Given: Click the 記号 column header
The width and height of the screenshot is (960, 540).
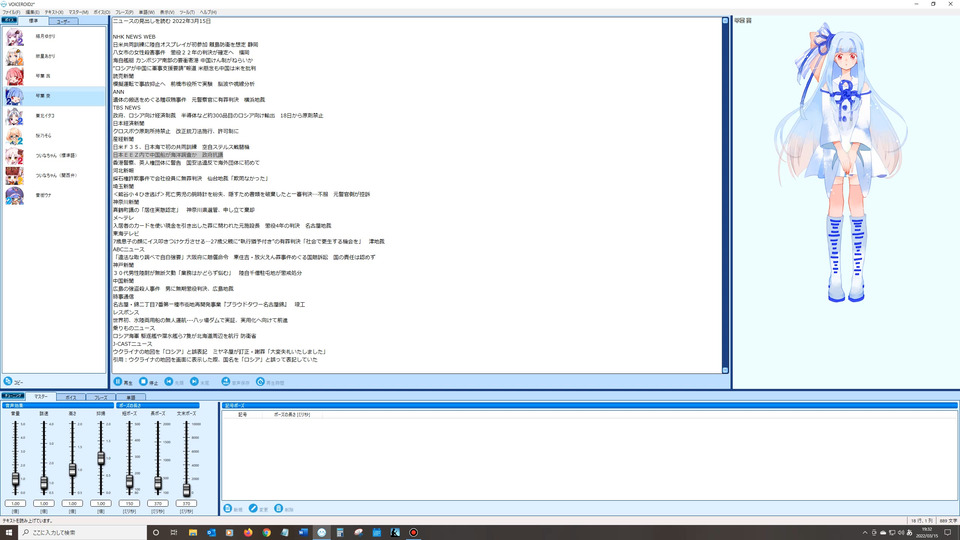Looking at the screenshot, I should [242, 414].
